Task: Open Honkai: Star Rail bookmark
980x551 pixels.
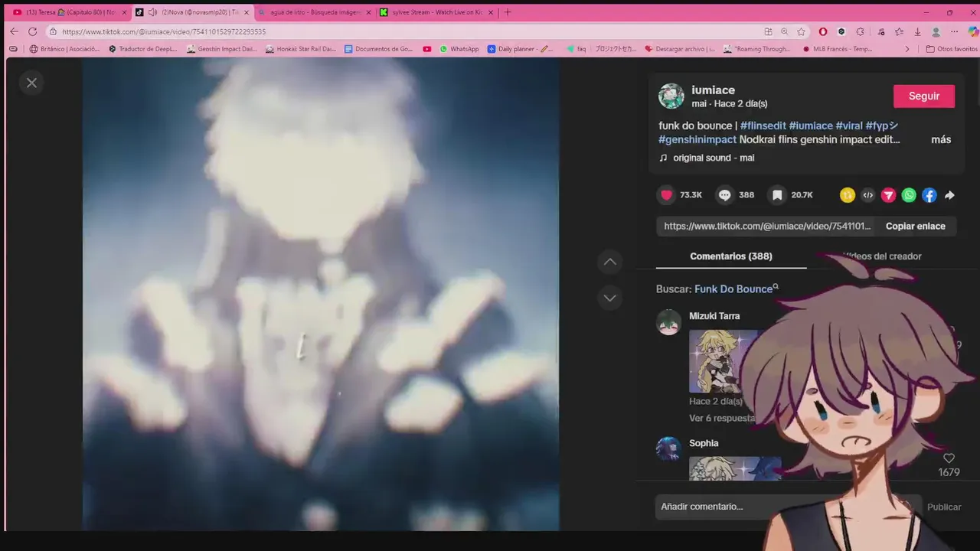Action: click(x=301, y=49)
